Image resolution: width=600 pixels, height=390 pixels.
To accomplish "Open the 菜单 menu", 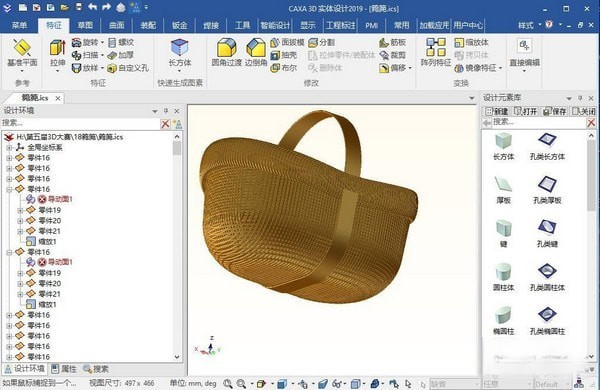I will coord(19,25).
